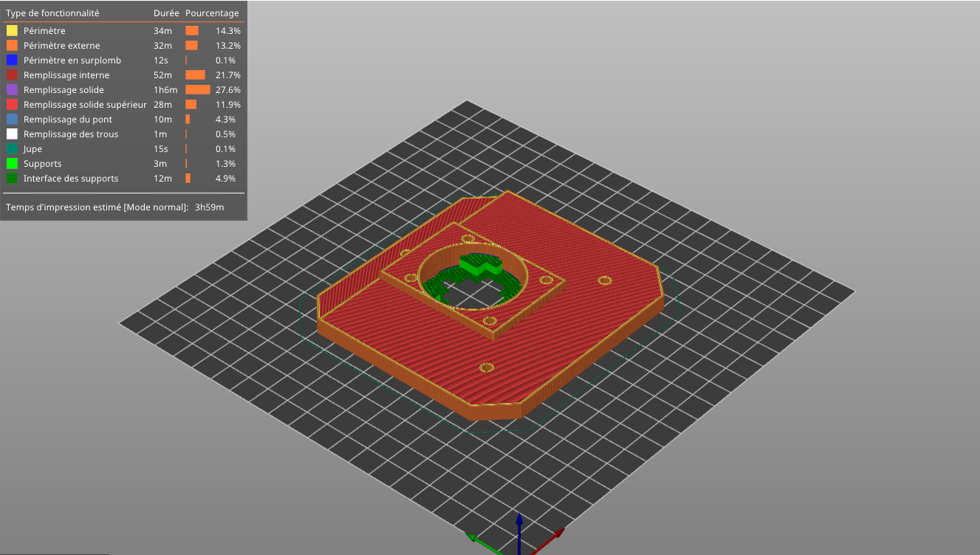The image size is (980, 555).
Task: Click the 32m duration for Périmètre externe
Action: (x=162, y=46)
